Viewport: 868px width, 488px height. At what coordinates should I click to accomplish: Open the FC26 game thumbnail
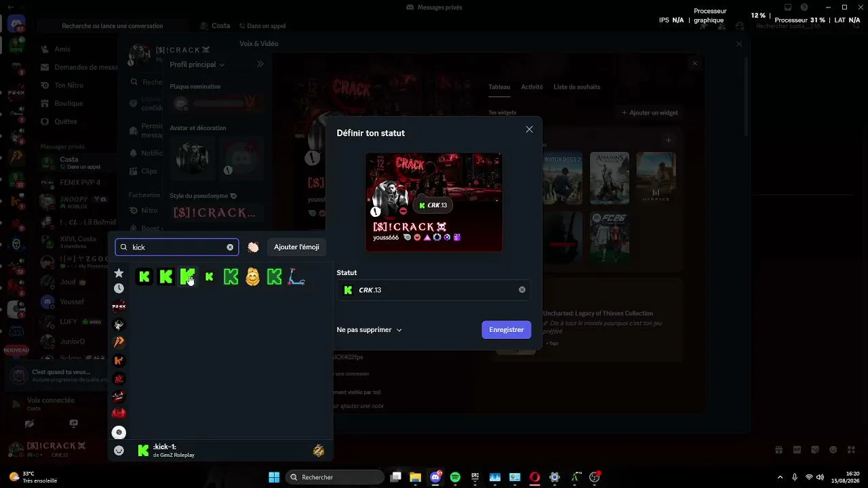point(609,238)
